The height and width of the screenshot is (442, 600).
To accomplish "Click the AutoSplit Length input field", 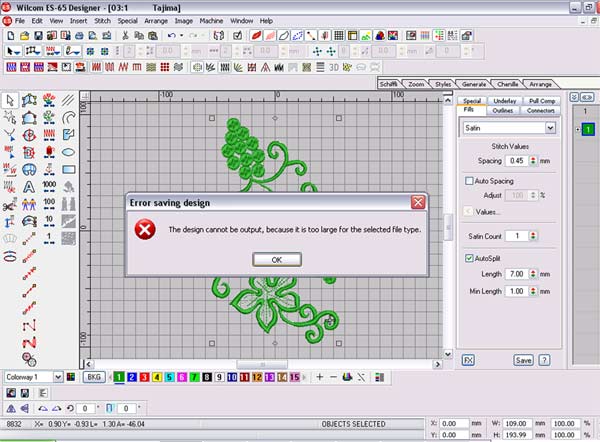I will coord(515,274).
